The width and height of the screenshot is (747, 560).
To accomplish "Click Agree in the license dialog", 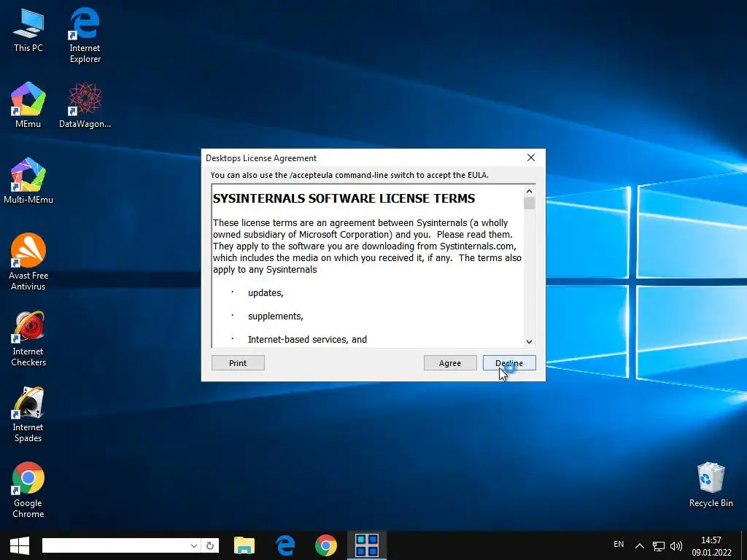I will [x=450, y=363].
